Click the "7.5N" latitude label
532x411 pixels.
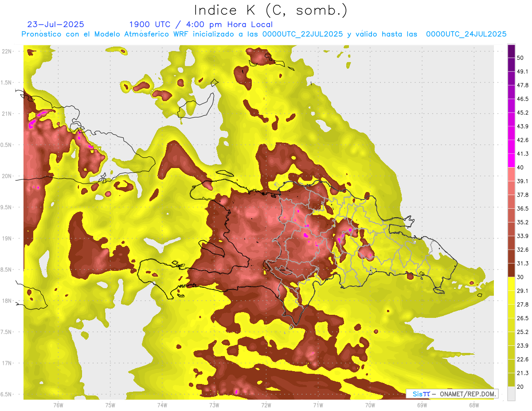[x=6, y=332]
